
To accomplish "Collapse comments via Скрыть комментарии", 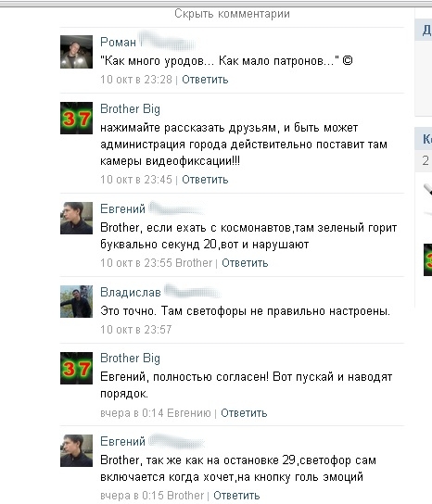I will (x=232, y=14).
